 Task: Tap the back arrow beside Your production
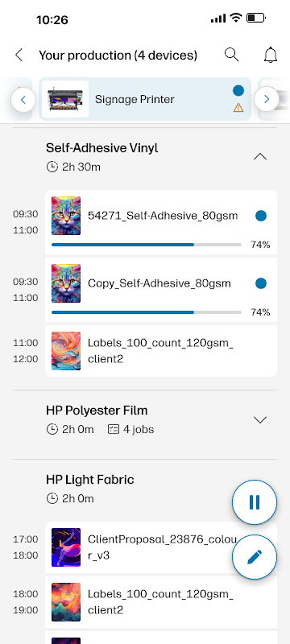19,55
